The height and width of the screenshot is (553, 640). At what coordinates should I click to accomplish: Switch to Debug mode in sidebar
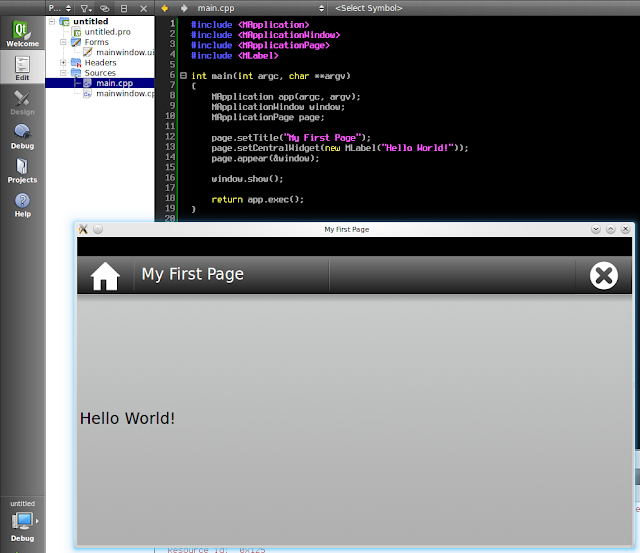tap(22, 136)
